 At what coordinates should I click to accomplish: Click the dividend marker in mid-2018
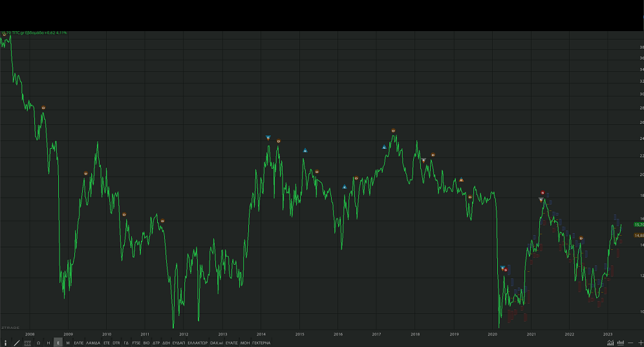point(433,155)
